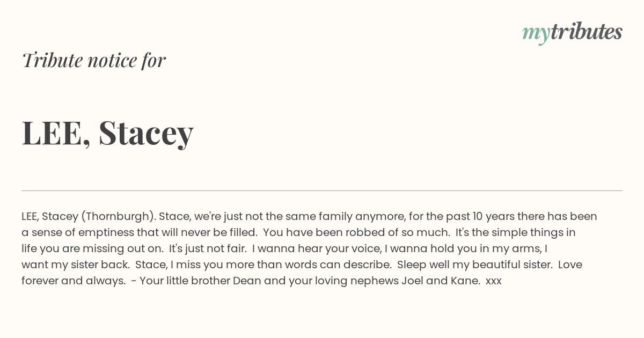Click 'forever and always' text

click(x=72, y=281)
